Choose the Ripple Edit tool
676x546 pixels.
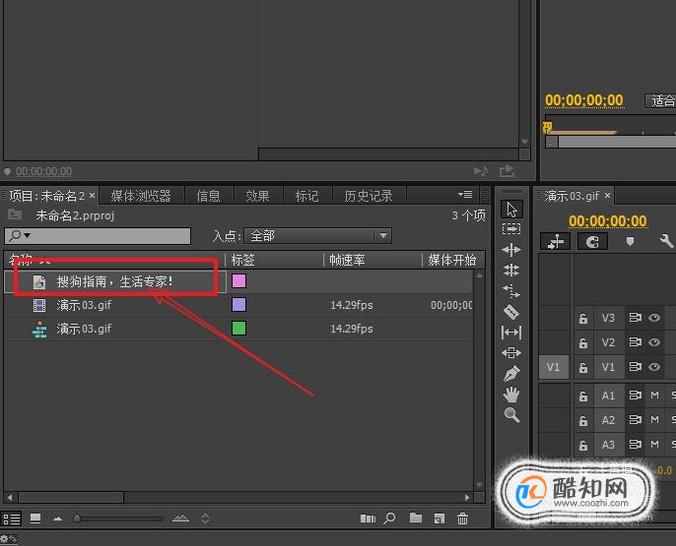click(x=511, y=250)
